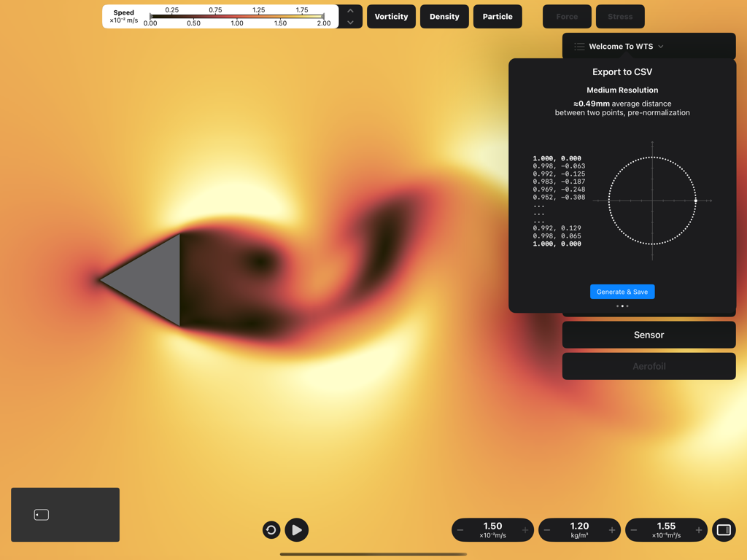This screenshot has height=560, width=747.
Task: Expand the Welcome To WTS dropdown
Action: coord(661,46)
